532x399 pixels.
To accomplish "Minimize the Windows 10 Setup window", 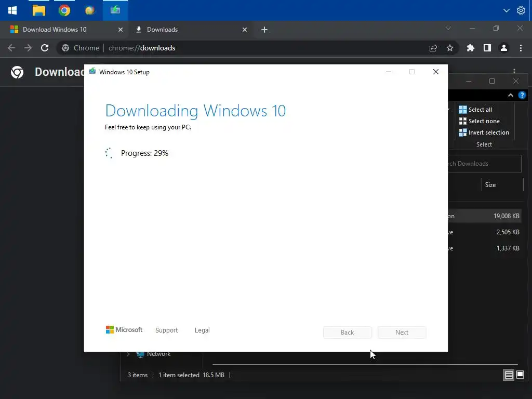I will (389, 72).
